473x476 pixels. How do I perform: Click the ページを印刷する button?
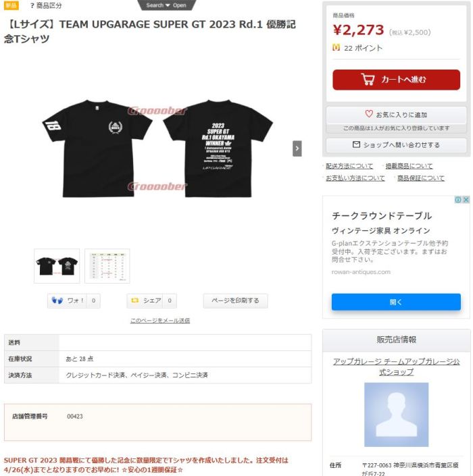(235, 300)
